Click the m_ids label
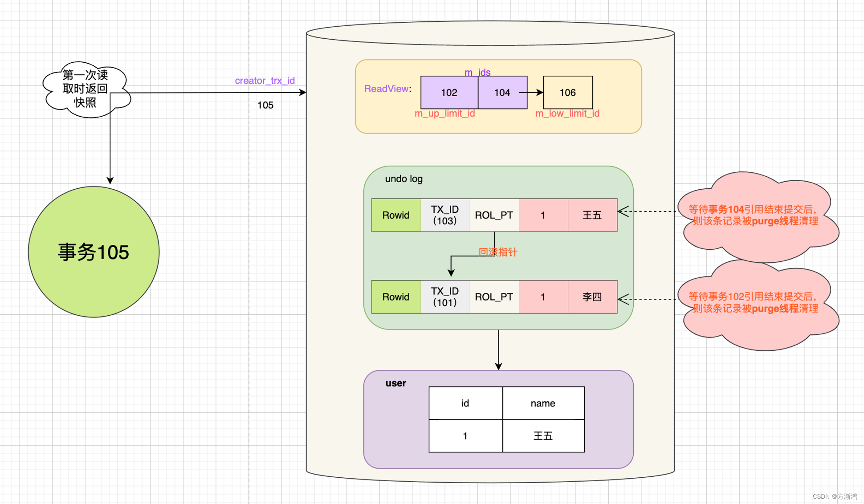Image resolution: width=864 pixels, height=504 pixels. tap(477, 72)
